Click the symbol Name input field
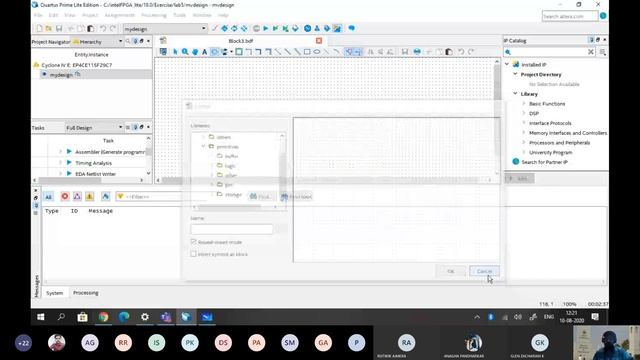This screenshot has height=360, width=640. click(x=231, y=229)
